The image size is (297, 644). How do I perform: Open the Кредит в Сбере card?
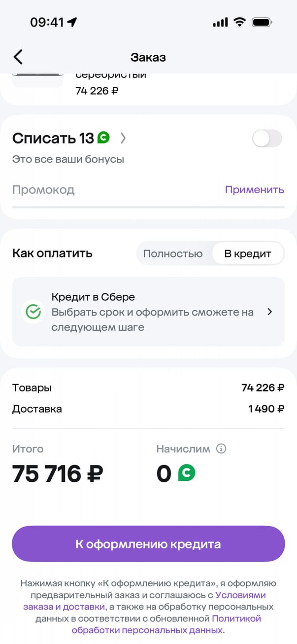point(148,312)
